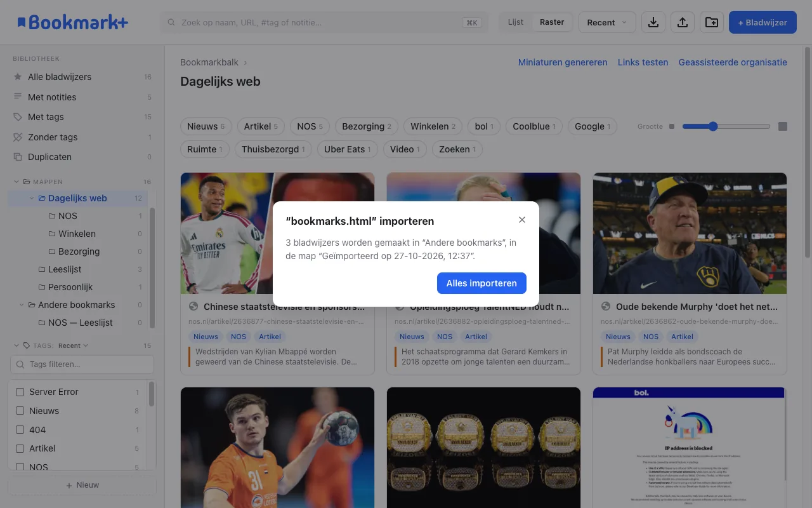Check the Server Error tag checkbox

pyautogui.click(x=20, y=392)
